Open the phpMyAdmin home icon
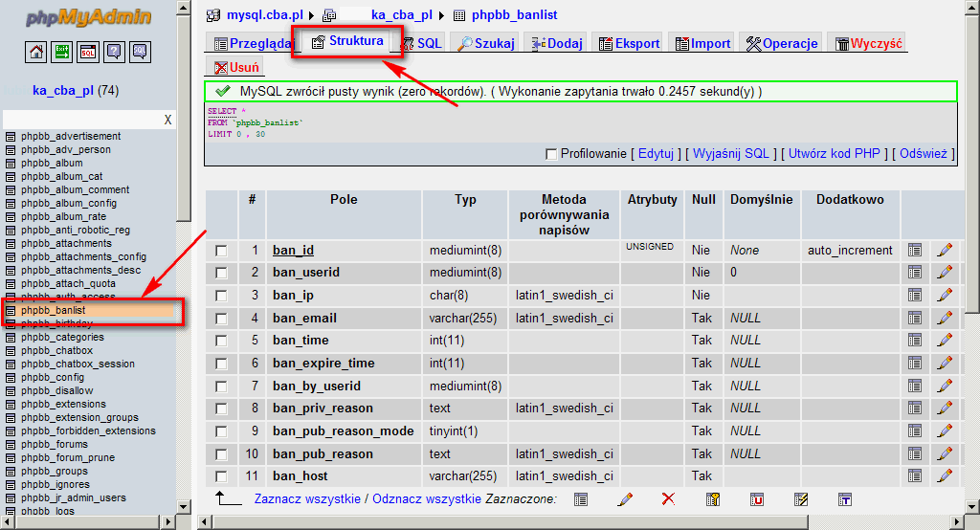980x530 pixels. [x=36, y=52]
